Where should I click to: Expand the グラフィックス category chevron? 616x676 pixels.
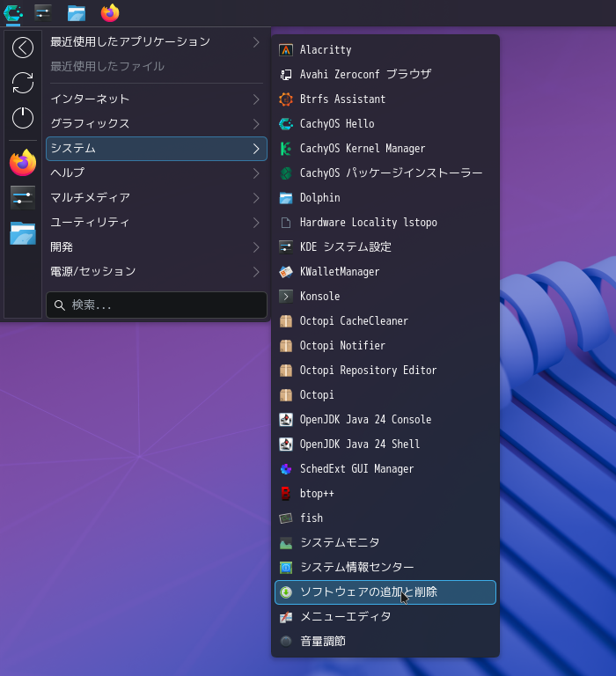pyautogui.click(x=256, y=124)
